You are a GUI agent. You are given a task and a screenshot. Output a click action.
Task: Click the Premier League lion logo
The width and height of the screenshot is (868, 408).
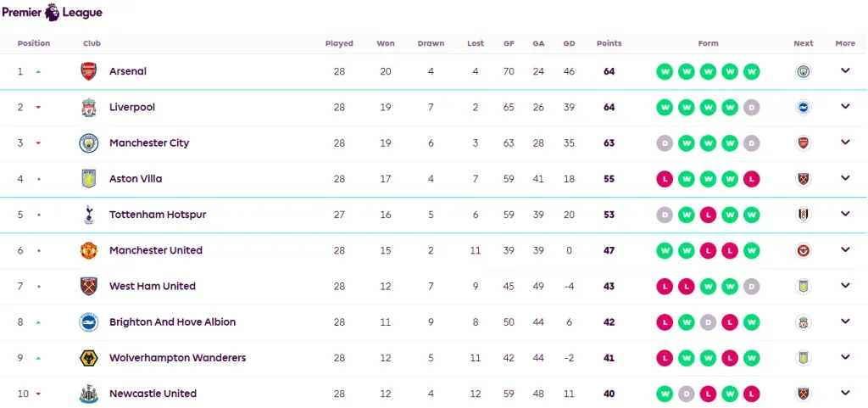pos(53,12)
